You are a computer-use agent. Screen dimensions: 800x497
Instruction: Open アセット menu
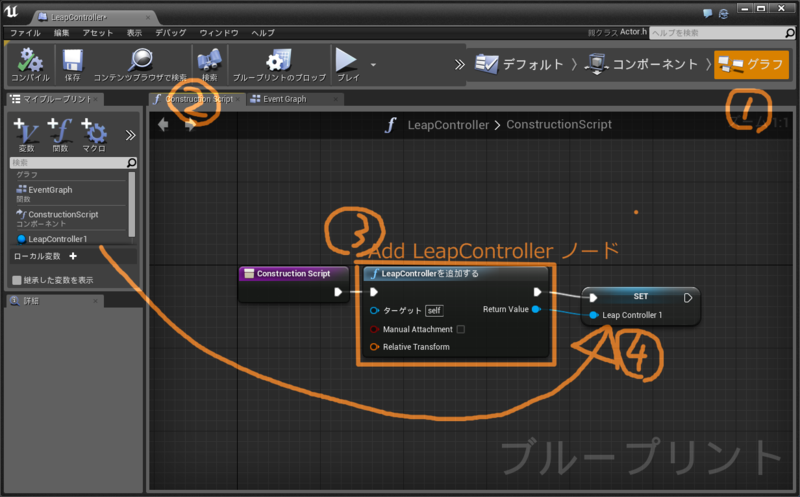tap(97, 33)
